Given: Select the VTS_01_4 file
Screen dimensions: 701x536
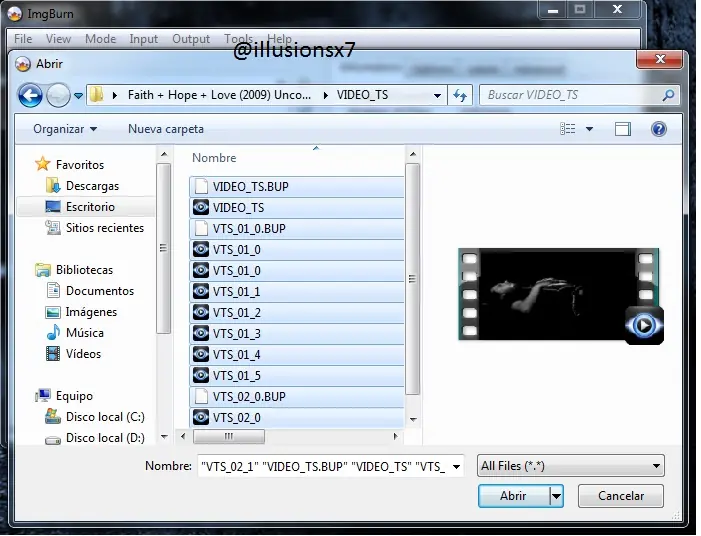Looking at the screenshot, I should [x=296, y=355].
